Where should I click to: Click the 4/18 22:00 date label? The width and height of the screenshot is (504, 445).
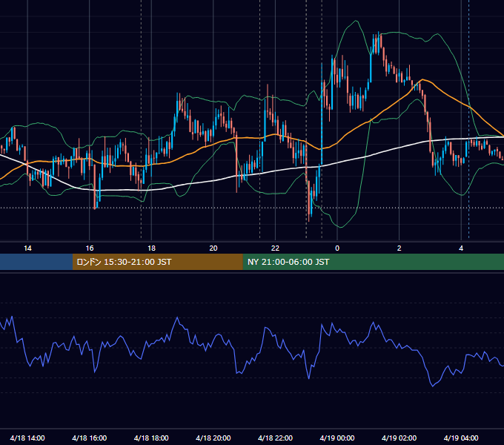[275, 438]
